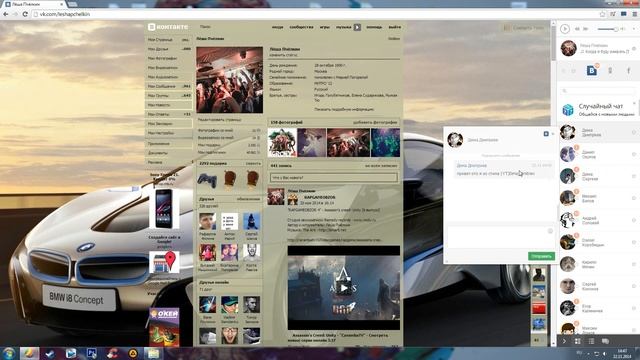Viewport: 640px width, 360px height.
Task: Open the ВКонтакте logo home link
Action: 168,27
